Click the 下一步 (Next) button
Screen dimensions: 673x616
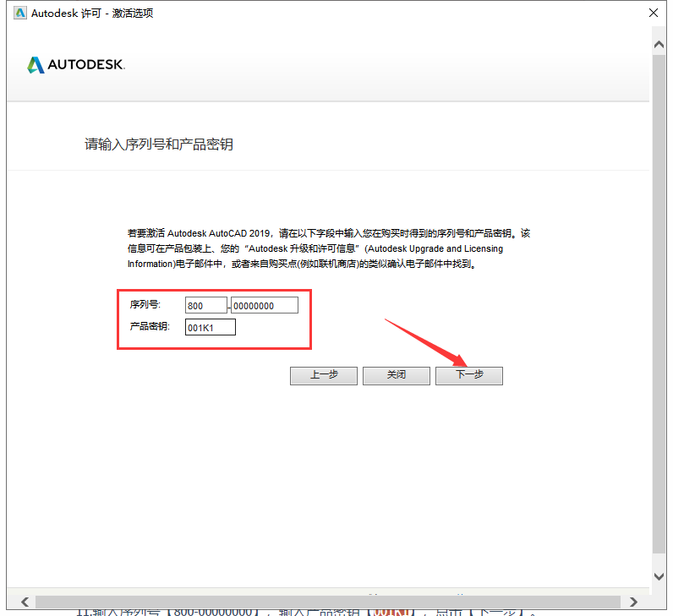click(468, 375)
